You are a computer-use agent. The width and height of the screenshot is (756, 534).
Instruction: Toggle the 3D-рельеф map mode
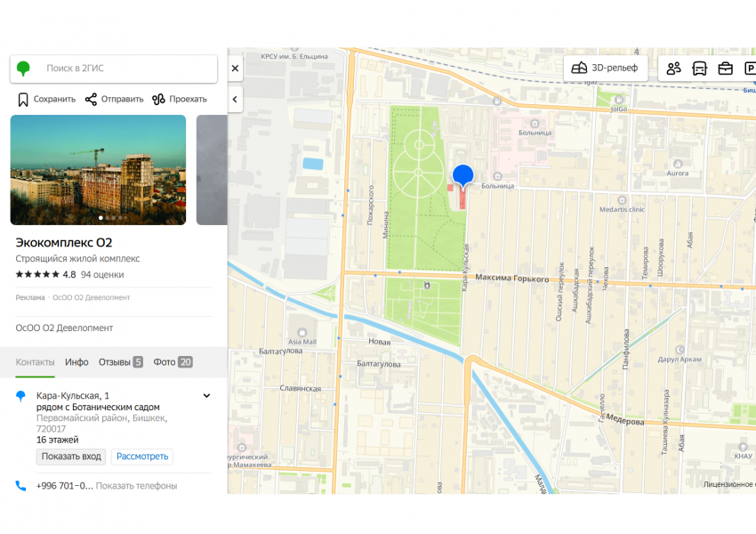[x=605, y=69]
